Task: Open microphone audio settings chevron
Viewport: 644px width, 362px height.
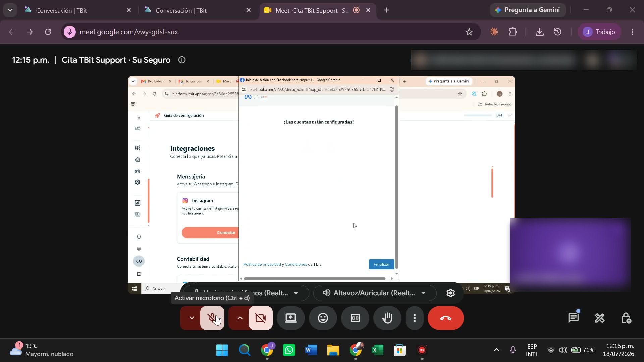Action: point(191,318)
